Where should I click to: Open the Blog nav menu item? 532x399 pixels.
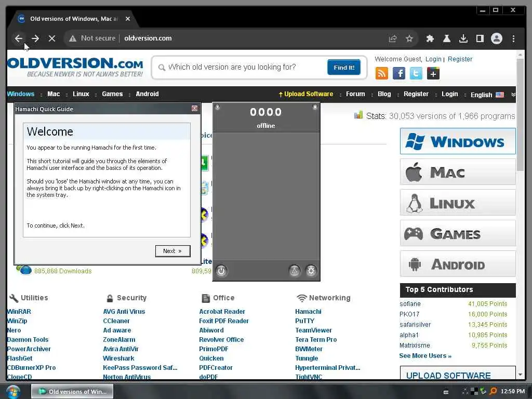[x=384, y=94]
